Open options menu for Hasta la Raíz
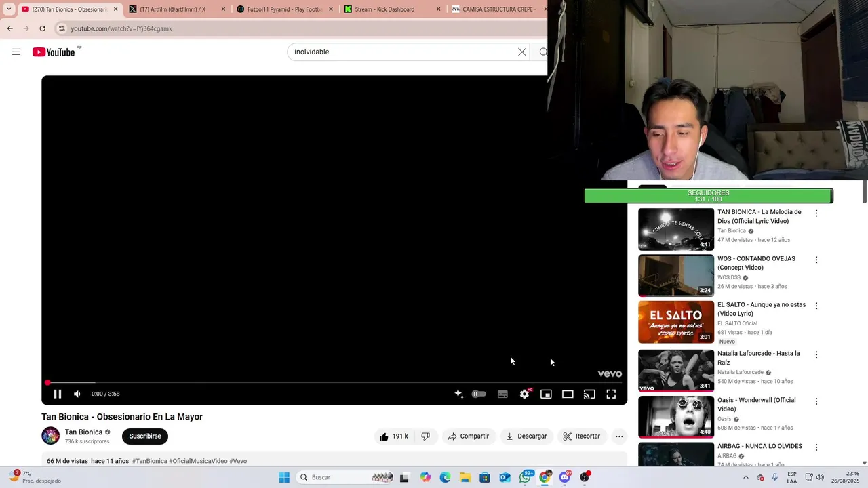 click(816, 354)
